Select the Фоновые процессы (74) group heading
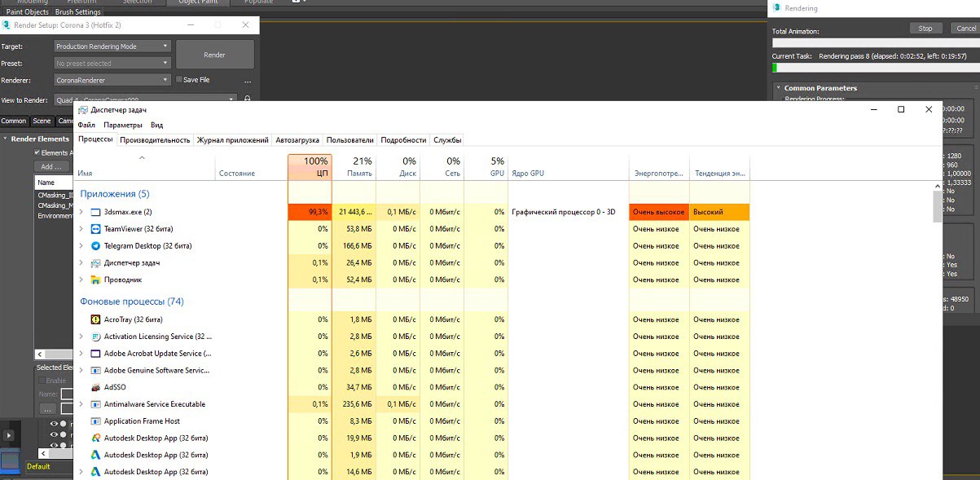The width and height of the screenshot is (980, 480). point(132,302)
